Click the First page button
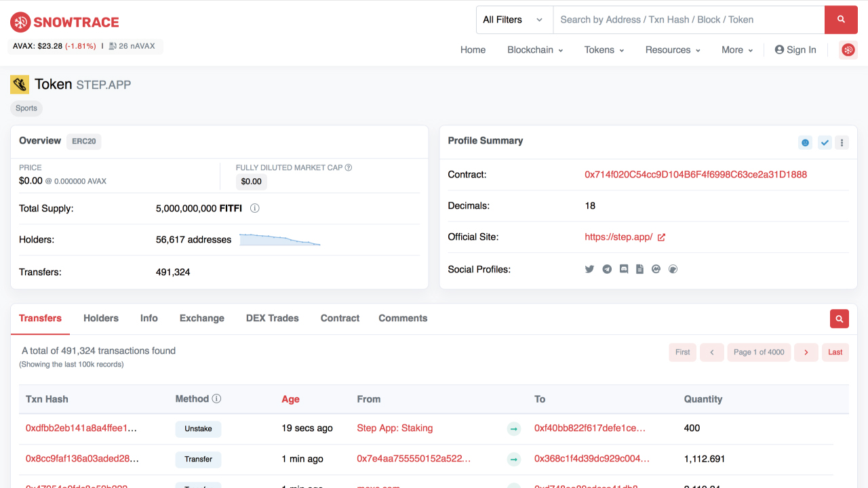This screenshot has height=488, width=868. (x=683, y=352)
